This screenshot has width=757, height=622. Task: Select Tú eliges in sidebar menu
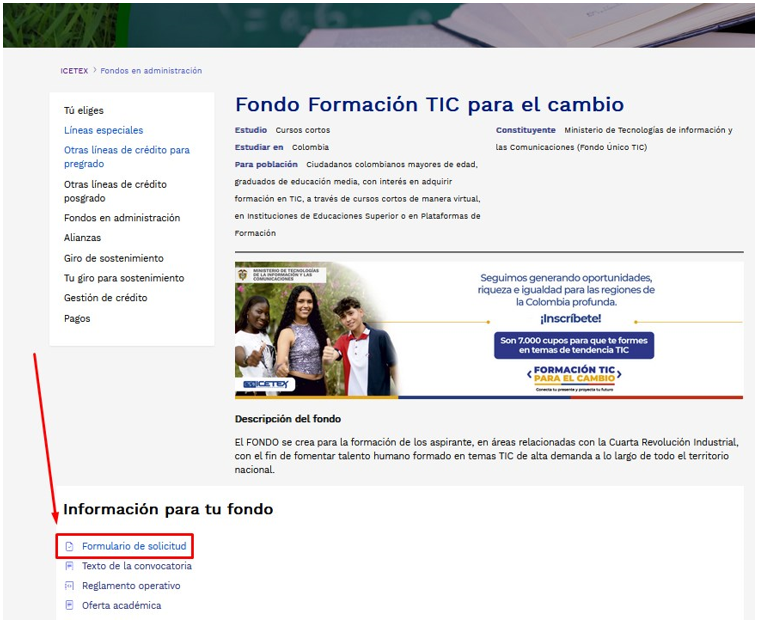[x=84, y=111]
